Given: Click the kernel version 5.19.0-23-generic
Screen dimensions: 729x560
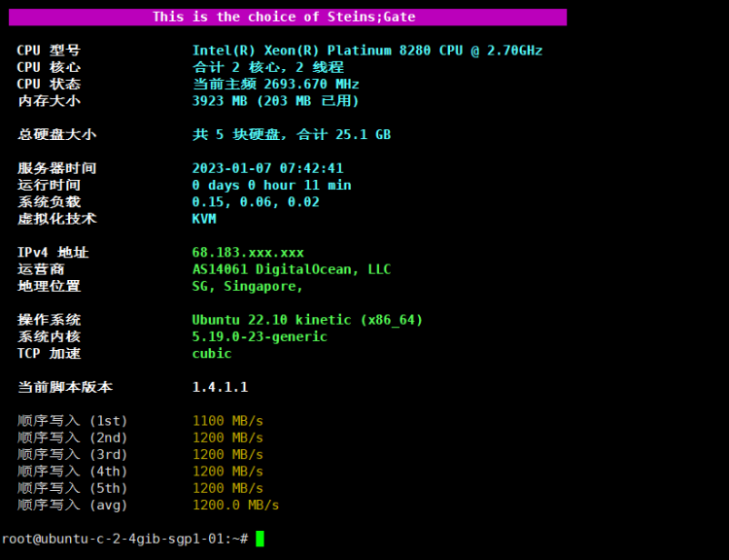Looking at the screenshot, I should coord(260,336).
